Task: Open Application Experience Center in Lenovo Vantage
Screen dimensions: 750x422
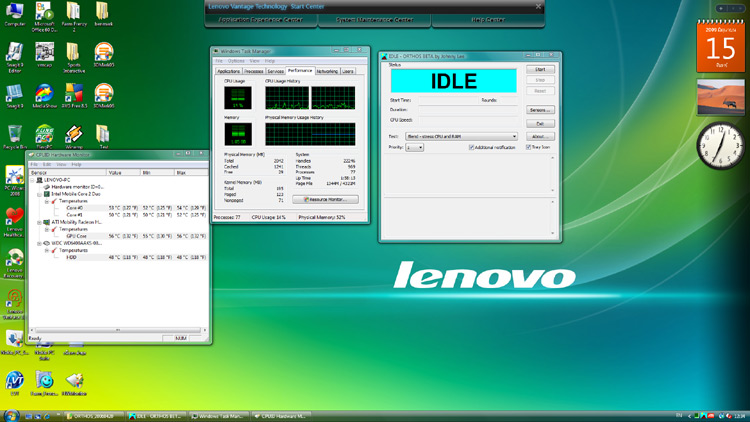Action: click(x=261, y=20)
